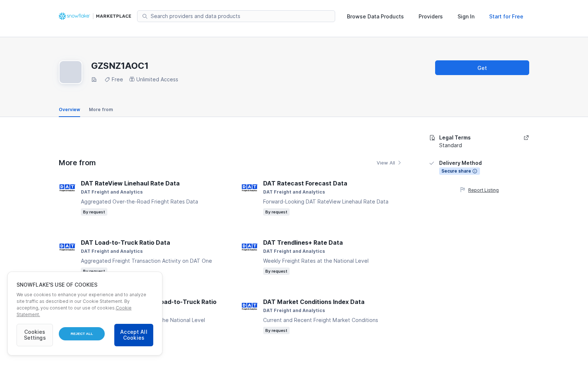
Task: Click the More from section heading
Action: (77, 163)
